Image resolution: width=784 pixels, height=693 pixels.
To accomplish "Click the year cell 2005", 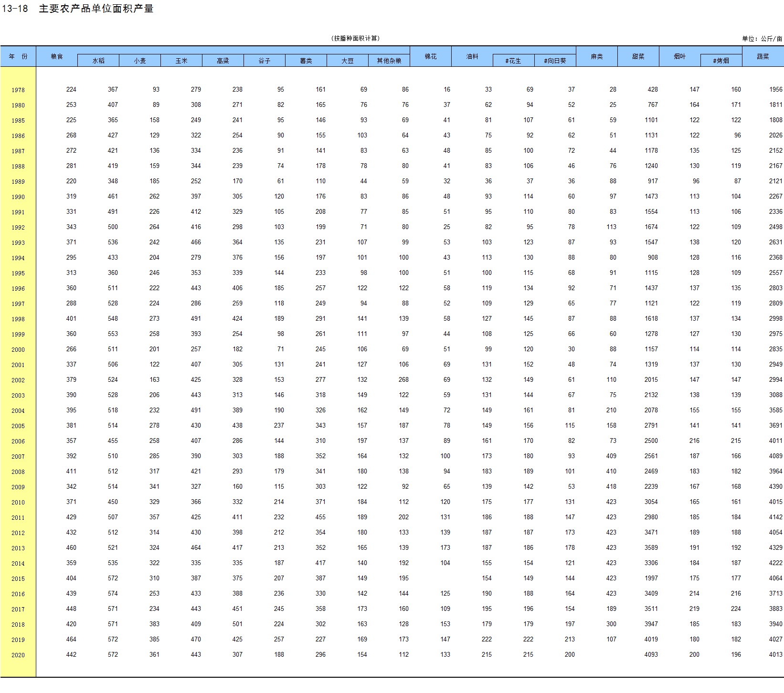I will (18, 426).
